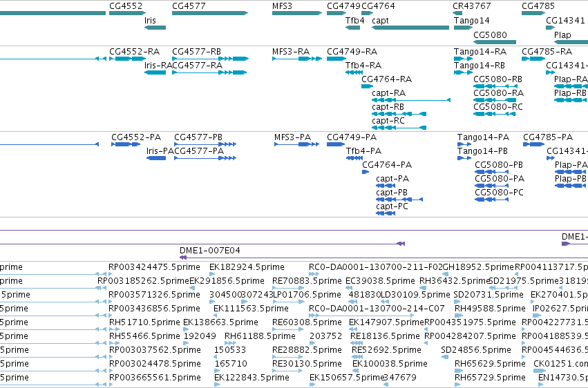This screenshot has height=388, width=588.
Task: Click the Plap-RB transcript label
Action: (x=570, y=93)
